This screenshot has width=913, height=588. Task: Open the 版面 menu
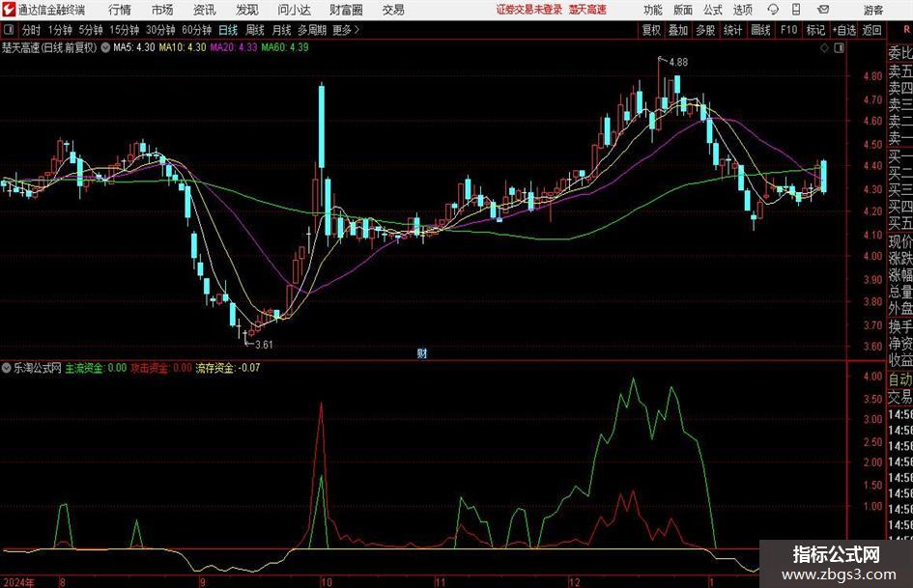(x=682, y=10)
